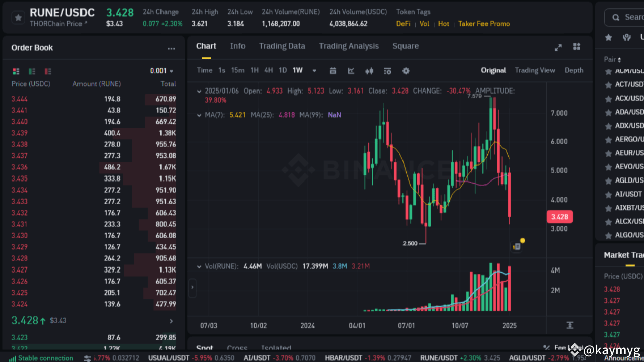Click the MA(7) indicator value
Screen dimensions: 644x362
pyautogui.click(x=237, y=115)
